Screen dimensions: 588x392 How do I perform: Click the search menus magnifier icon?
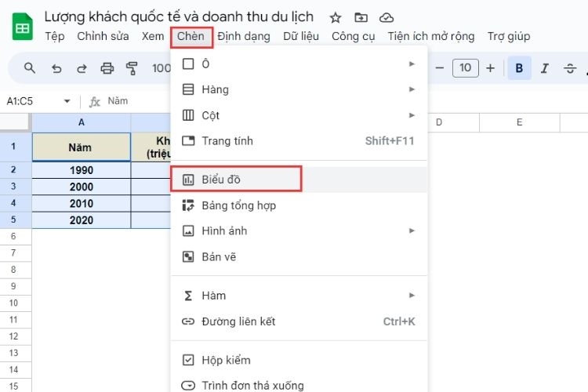[x=30, y=68]
